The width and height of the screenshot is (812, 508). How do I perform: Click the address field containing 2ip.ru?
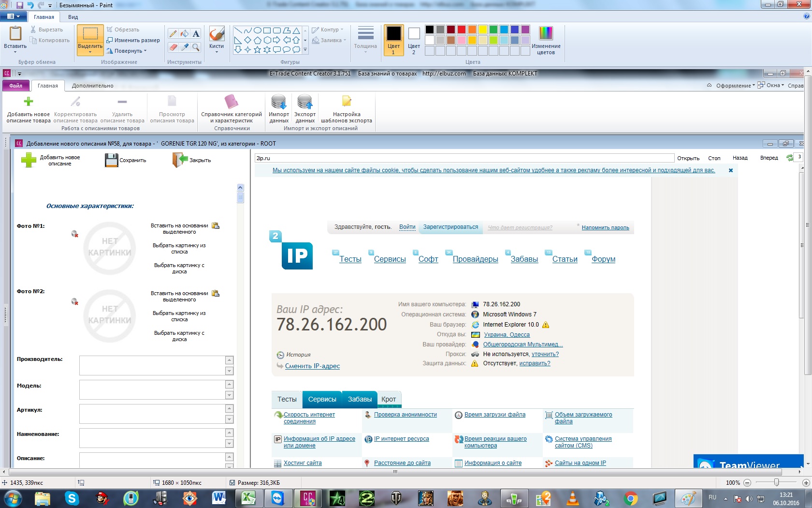coord(464,158)
